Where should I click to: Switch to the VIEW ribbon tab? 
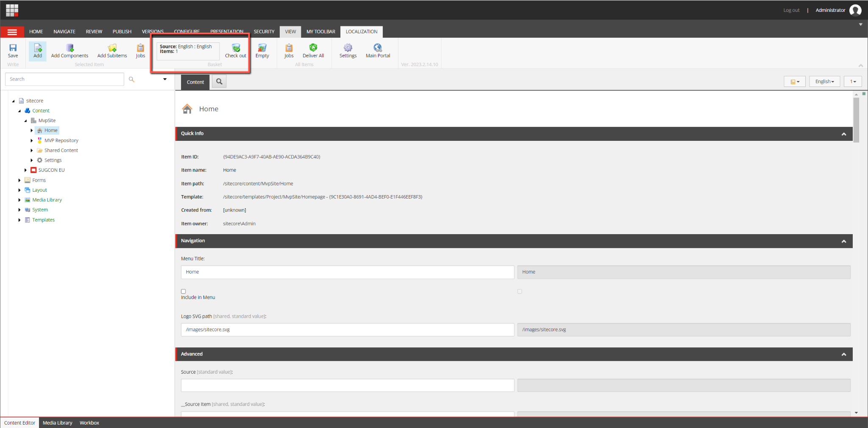click(290, 32)
